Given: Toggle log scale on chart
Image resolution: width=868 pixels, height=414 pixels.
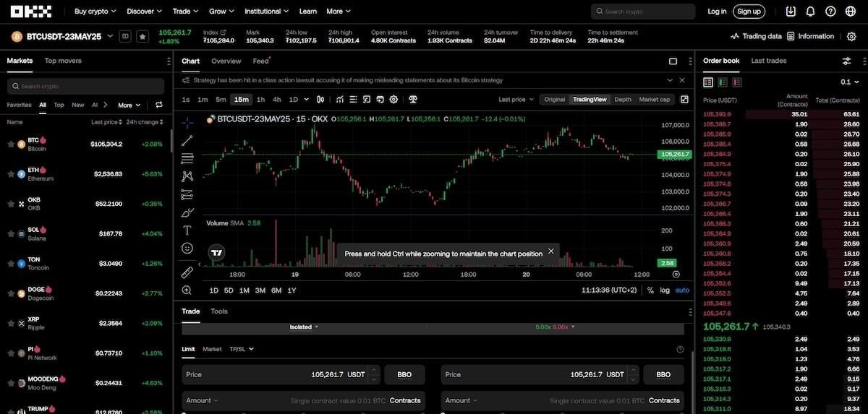Looking at the screenshot, I should 665,290.
